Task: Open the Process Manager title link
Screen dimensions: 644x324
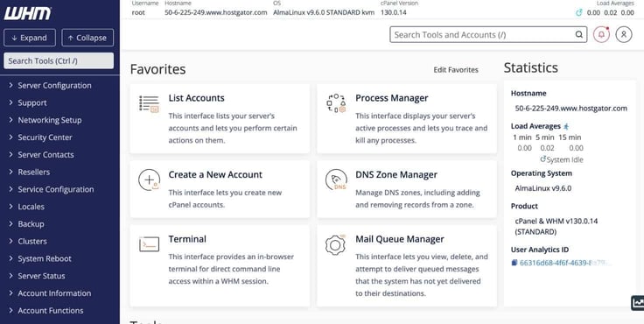Action: 392,98
